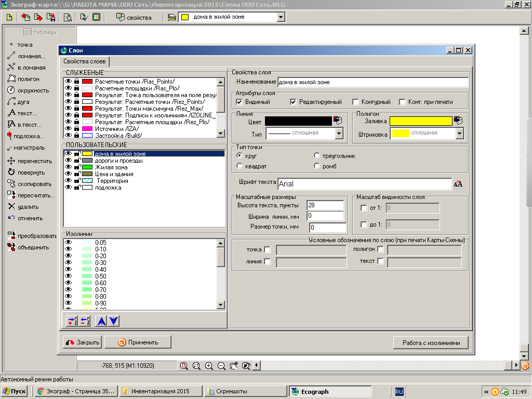
Task: Expand the line Тип dropdown
Action: click(339, 134)
